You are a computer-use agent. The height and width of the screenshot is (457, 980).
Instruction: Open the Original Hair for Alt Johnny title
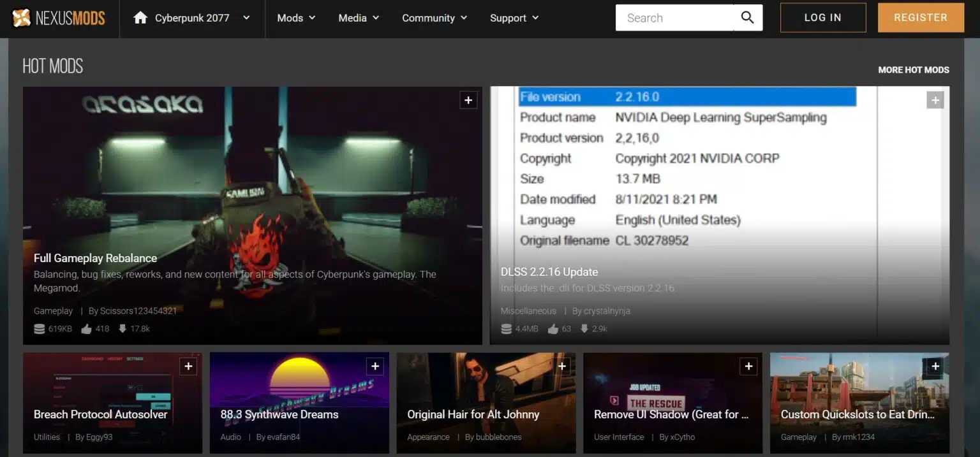(473, 414)
